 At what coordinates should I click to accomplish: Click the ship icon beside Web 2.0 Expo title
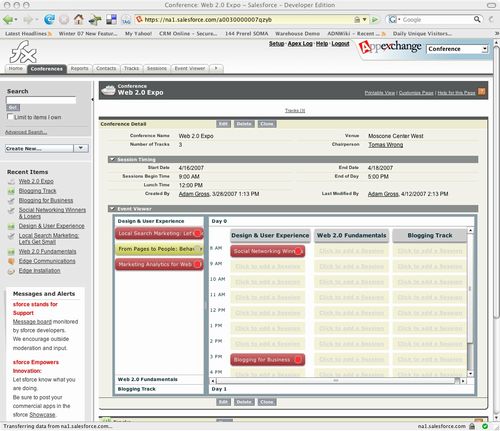click(x=108, y=90)
